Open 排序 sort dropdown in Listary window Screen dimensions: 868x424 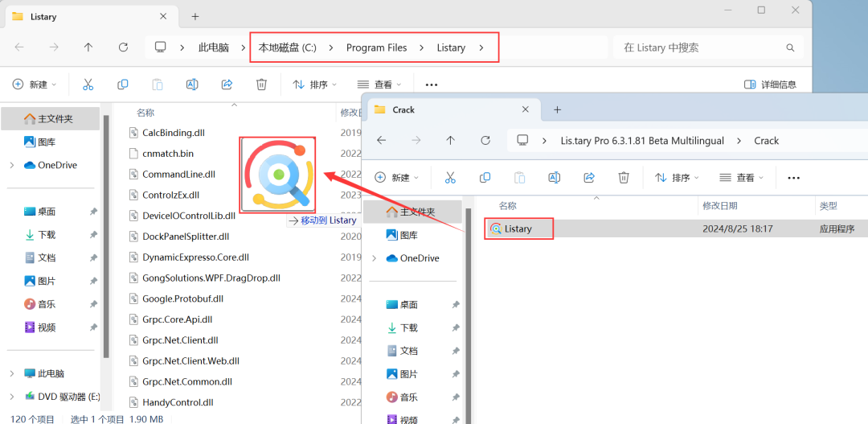(x=315, y=84)
